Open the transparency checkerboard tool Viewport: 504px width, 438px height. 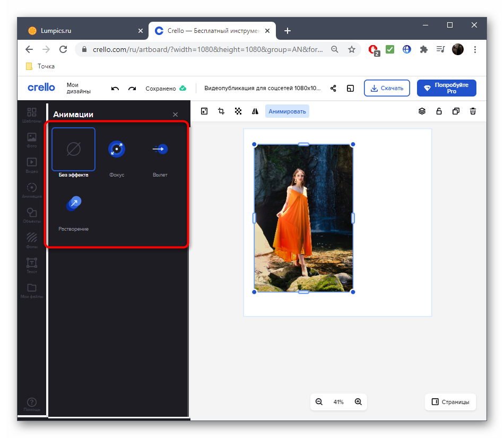point(238,111)
